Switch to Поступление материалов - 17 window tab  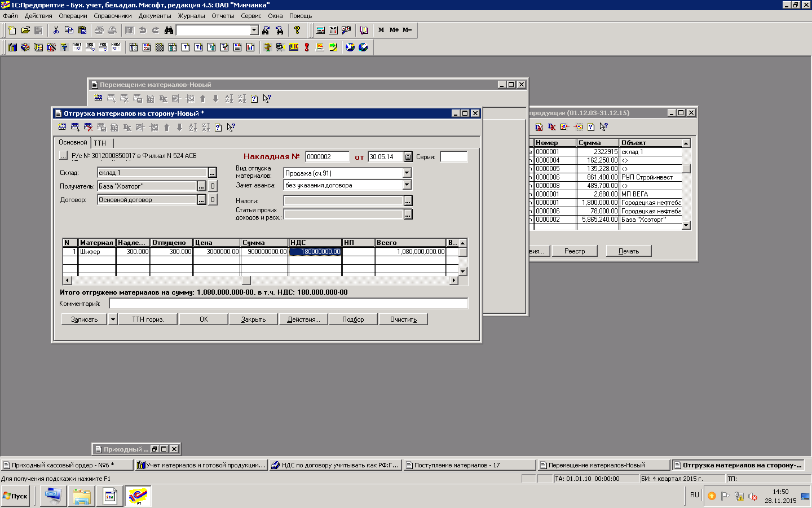470,465
